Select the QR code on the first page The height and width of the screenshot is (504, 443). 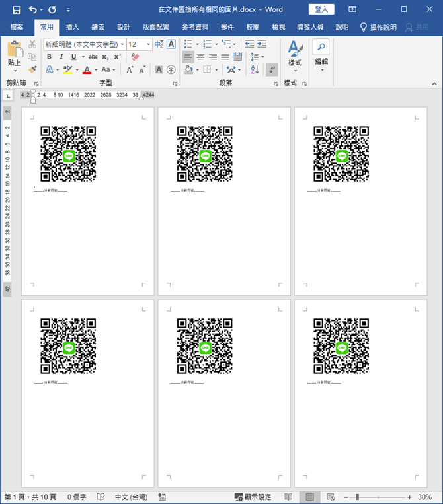click(x=68, y=154)
